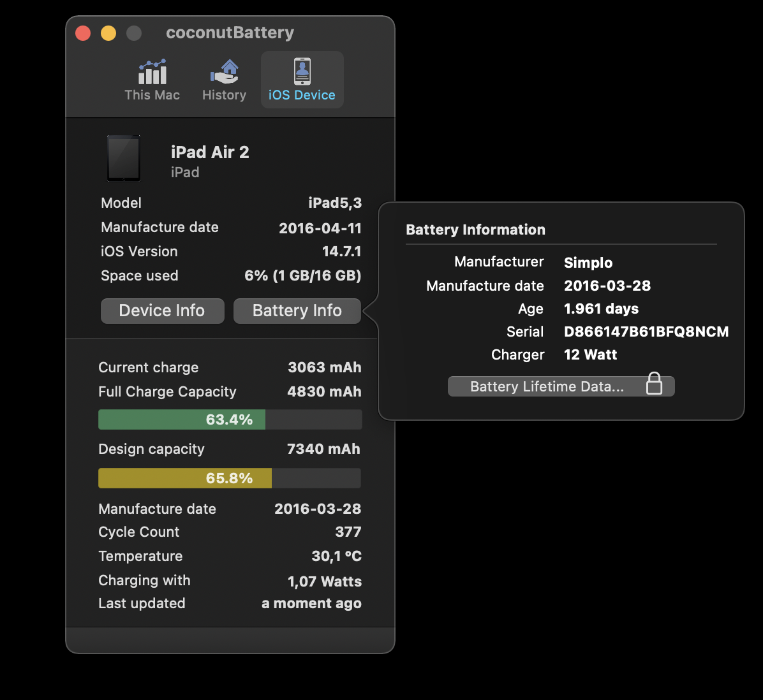Click the cycle count value 377

(348, 532)
